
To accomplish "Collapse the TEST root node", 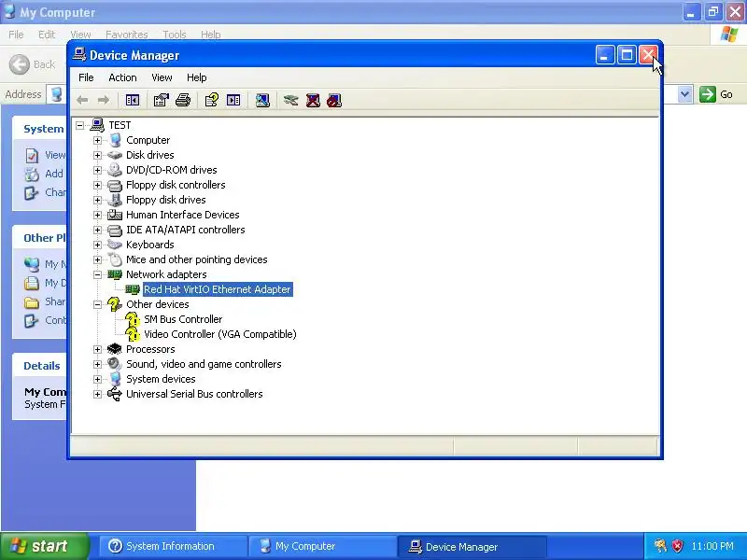I will coord(80,125).
